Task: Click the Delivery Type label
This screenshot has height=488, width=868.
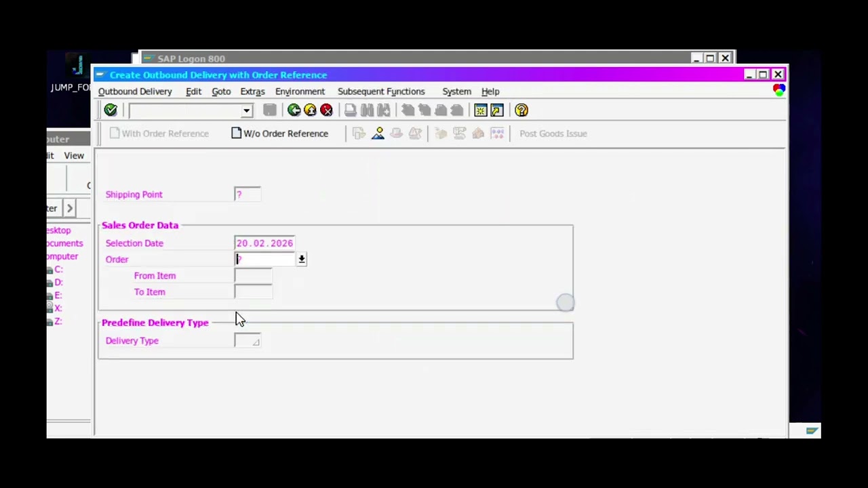Action: 132,341
